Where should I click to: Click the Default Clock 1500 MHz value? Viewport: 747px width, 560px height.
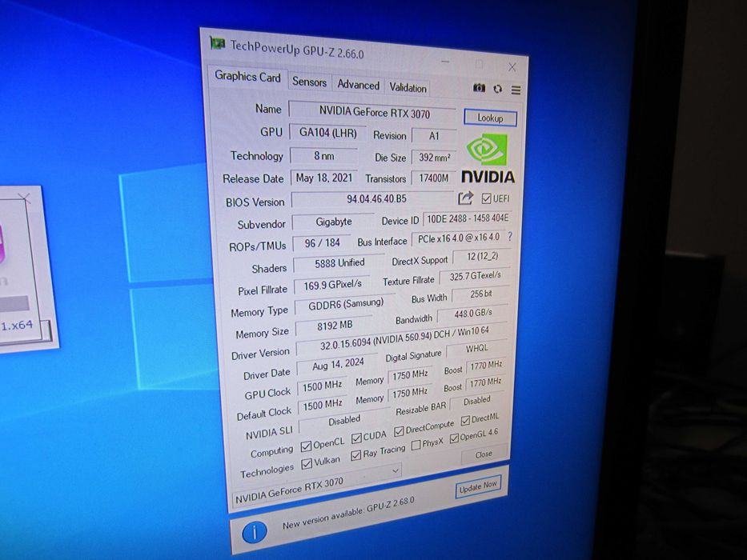[x=323, y=406]
